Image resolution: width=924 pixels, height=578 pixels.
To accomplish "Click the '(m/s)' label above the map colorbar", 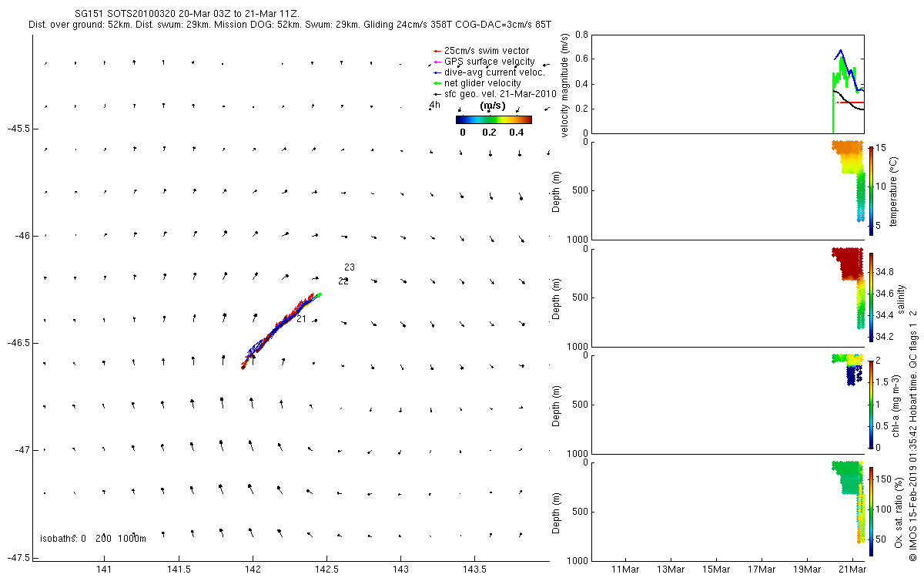I will point(493,106).
